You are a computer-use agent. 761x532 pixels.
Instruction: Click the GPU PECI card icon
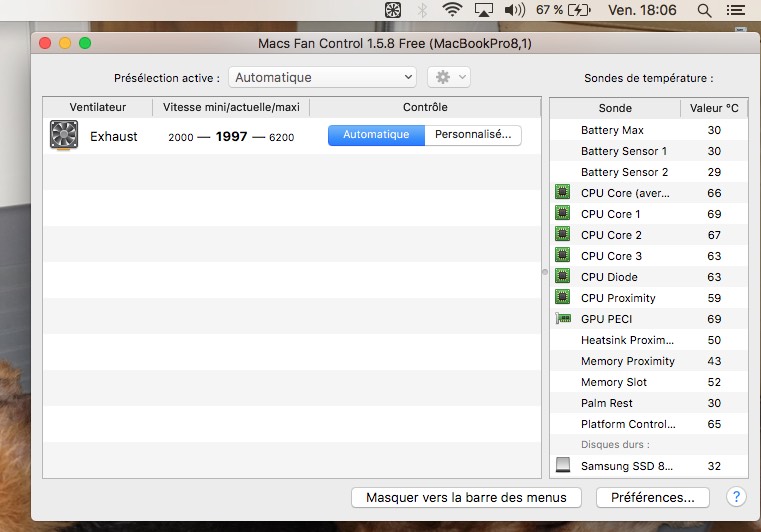(563, 318)
